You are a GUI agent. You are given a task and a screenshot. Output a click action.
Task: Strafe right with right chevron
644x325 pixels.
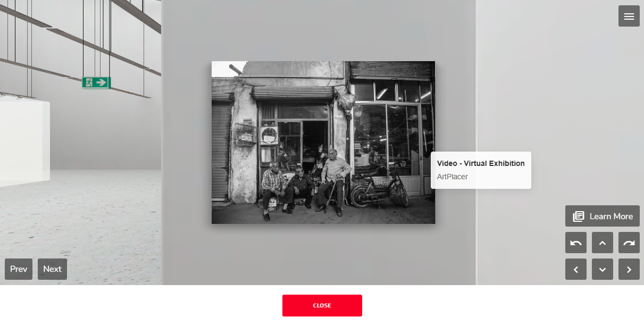(x=629, y=269)
